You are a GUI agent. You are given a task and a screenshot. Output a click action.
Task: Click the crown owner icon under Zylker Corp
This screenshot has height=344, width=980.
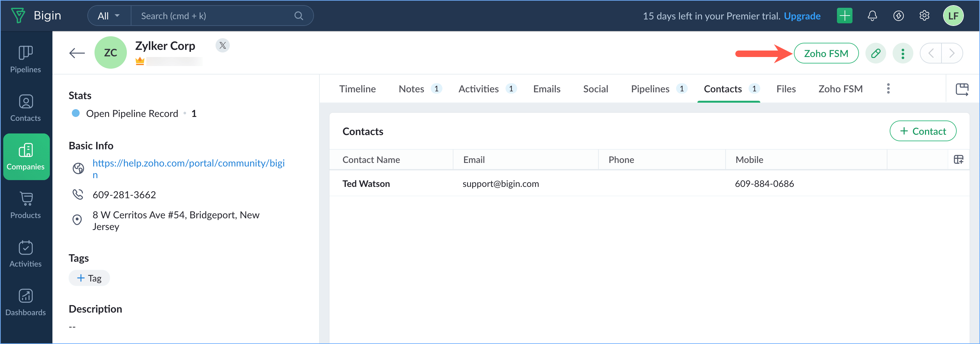click(139, 61)
